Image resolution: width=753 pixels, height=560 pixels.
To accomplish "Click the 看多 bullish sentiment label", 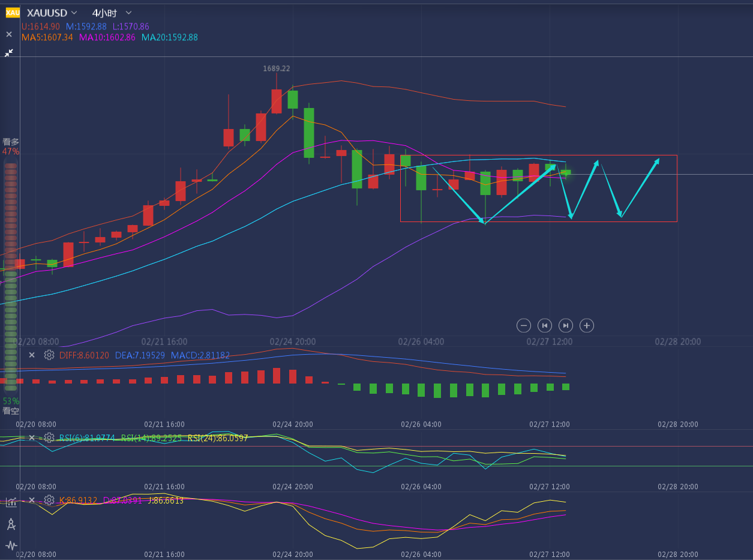I will pyautogui.click(x=11, y=142).
